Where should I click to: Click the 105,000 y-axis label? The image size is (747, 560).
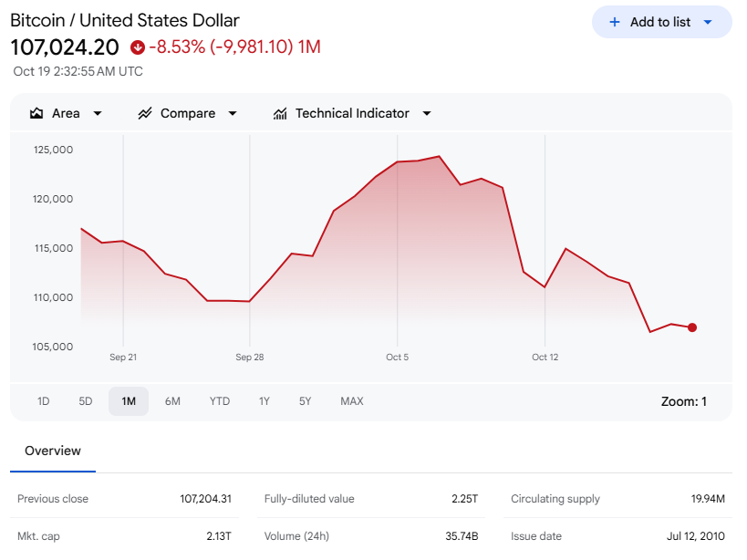click(53, 347)
